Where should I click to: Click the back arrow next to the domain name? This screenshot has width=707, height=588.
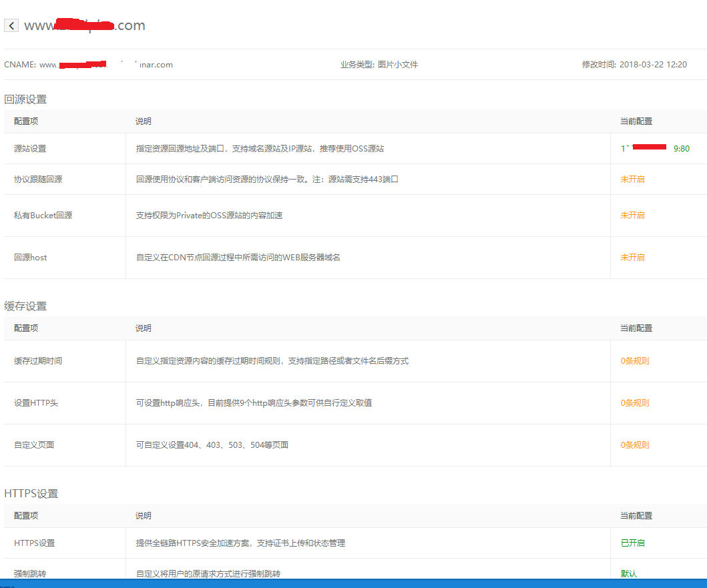pos(11,26)
